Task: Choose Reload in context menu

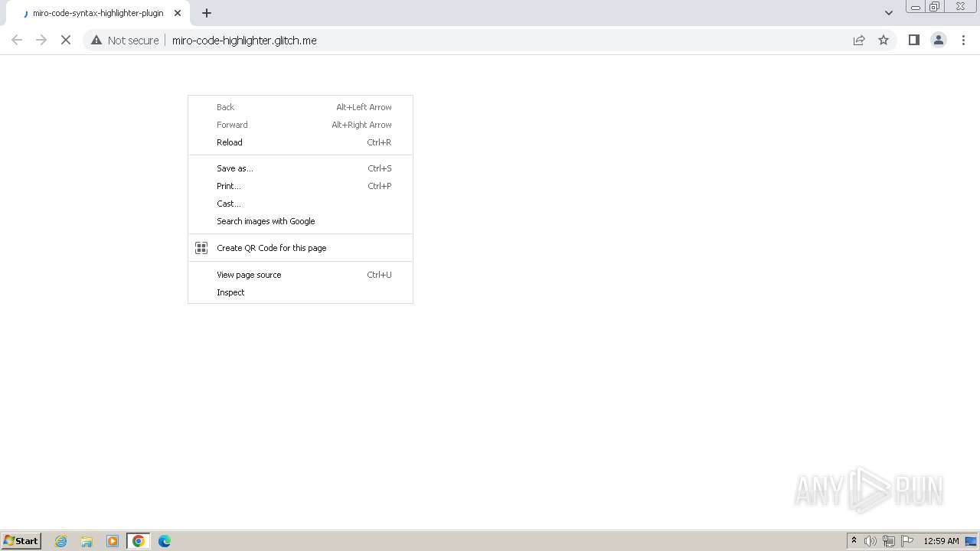Action: point(300,142)
